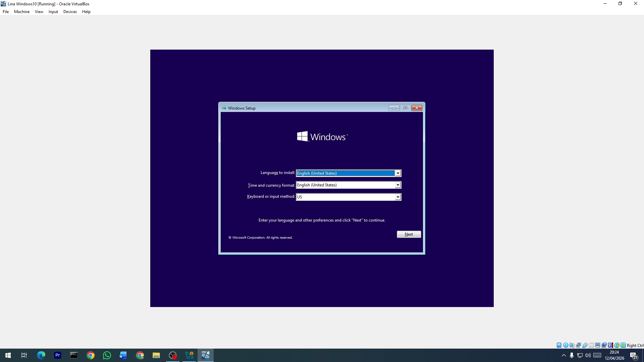The height and width of the screenshot is (362, 644).
Task: Click the taskbar clock showing 20:24
Action: 614,355
